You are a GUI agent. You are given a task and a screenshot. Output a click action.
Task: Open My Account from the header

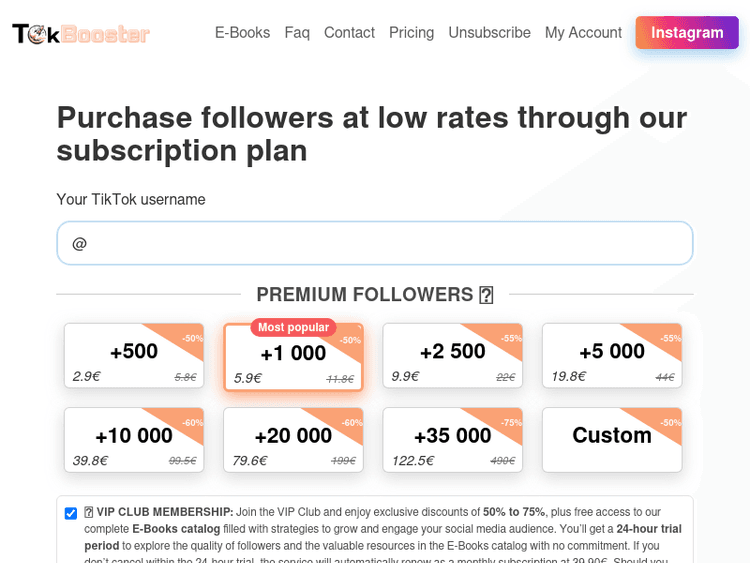click(x=583, y=33)
